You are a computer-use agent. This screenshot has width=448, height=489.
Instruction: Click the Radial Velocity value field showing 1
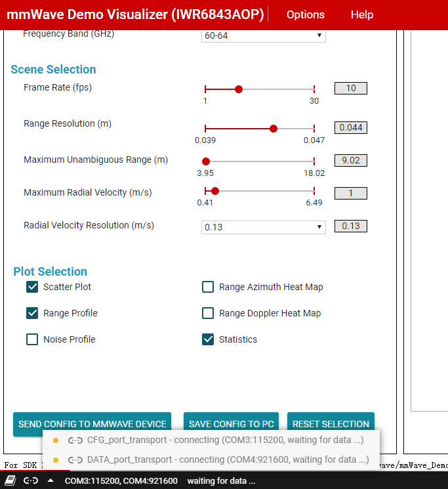pyautogui.click(x=351, y=193)
